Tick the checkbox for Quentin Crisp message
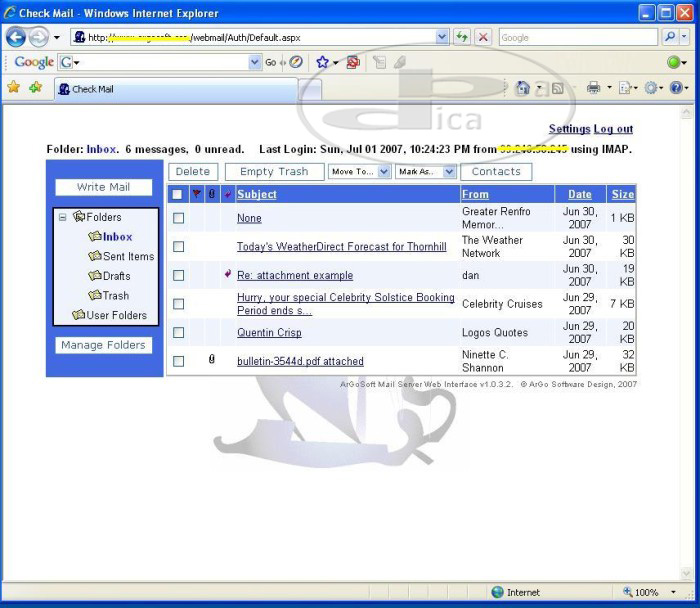 178,332
